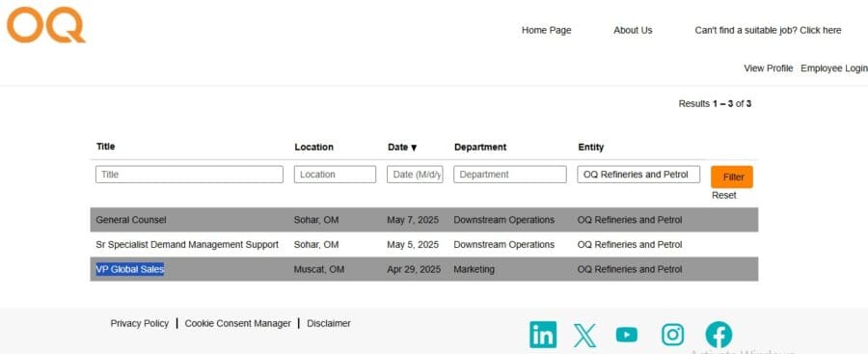
Task: Open Cookie Consent Manager link
Action: coord(238,323)
